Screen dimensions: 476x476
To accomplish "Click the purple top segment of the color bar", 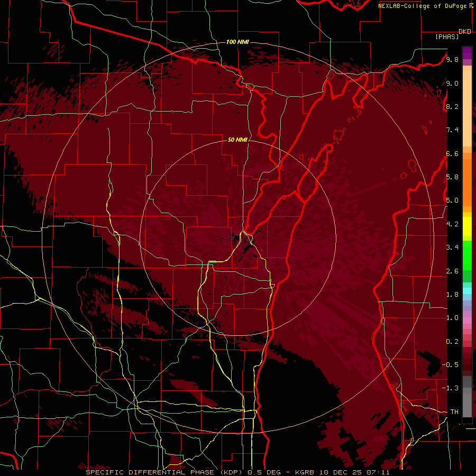I will (467, 53).
